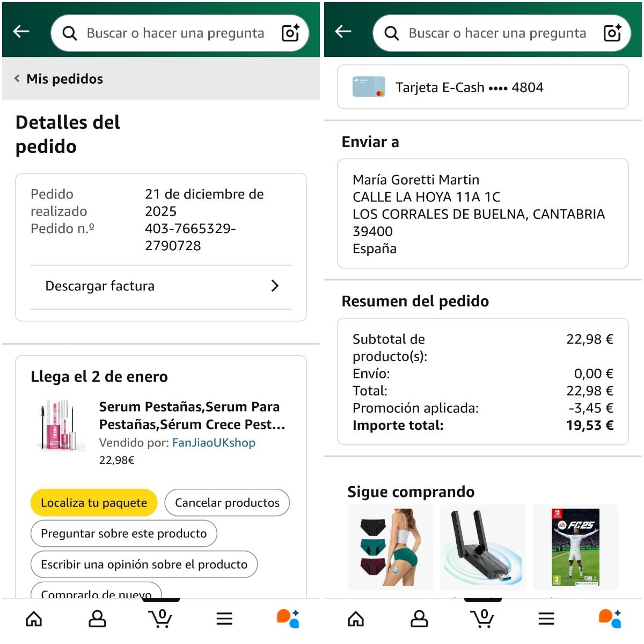This screenshot has width=644, height=644.
Task: Open camera lens search in left search bar
Action: pos(290,33)
